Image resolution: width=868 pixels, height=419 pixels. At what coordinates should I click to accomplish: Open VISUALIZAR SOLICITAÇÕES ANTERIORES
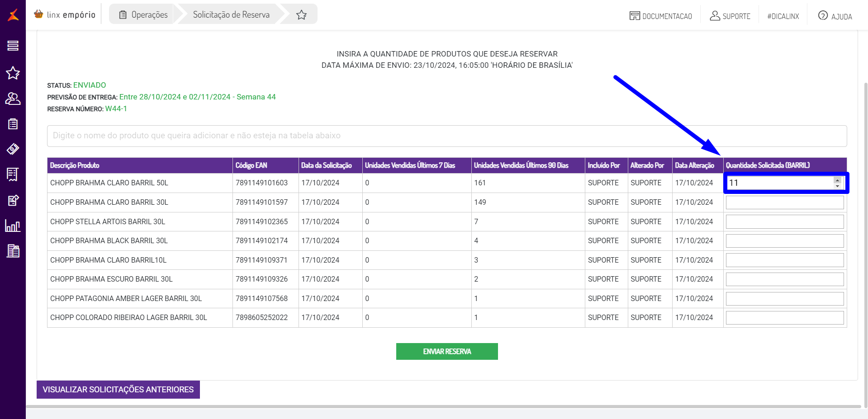point(118,390)
